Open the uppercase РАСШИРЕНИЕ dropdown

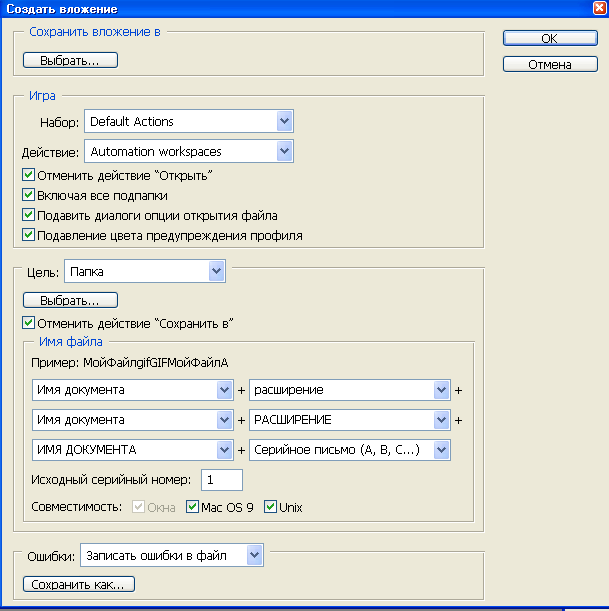click(350, 420)
